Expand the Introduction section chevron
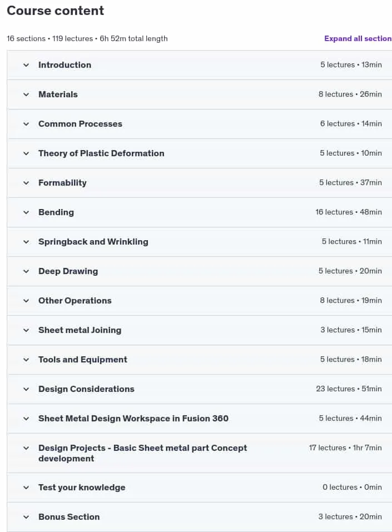Image resolution: width=392 pixels, height=532 pixels. (x=26, y=65)
